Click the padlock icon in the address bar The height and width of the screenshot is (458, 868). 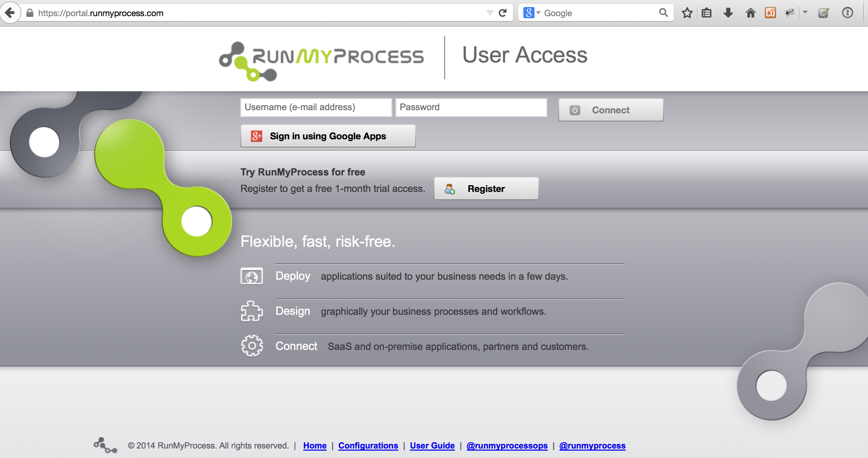[x=30, y=13]
